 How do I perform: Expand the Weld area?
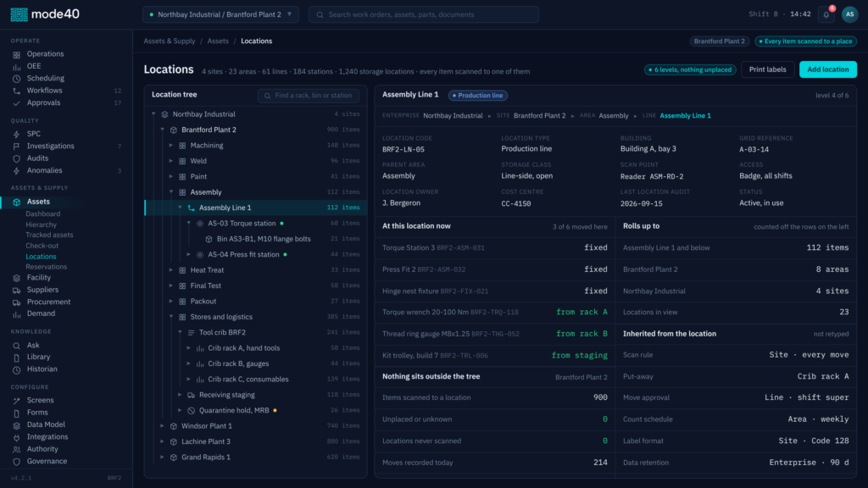[171, 161]
